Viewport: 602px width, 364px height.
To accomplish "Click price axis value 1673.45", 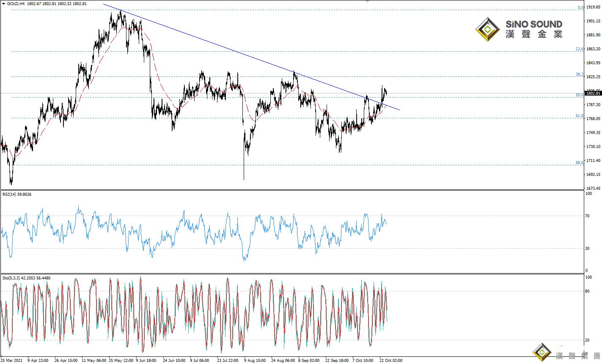I will point(593,189).
